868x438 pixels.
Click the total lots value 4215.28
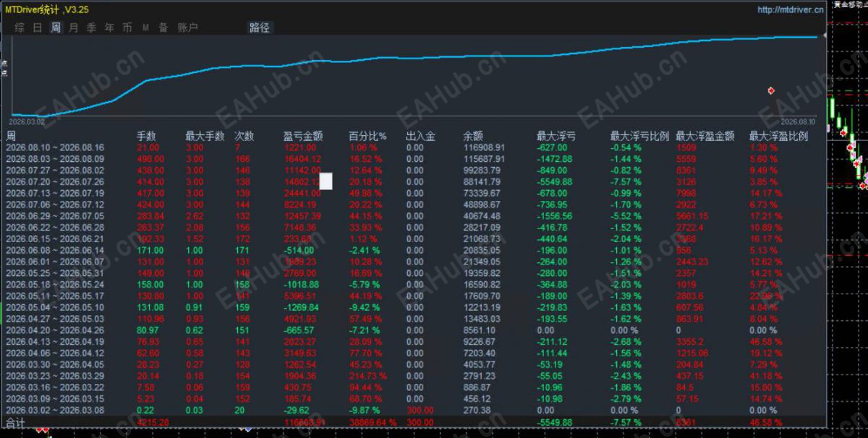pos(153,422)
